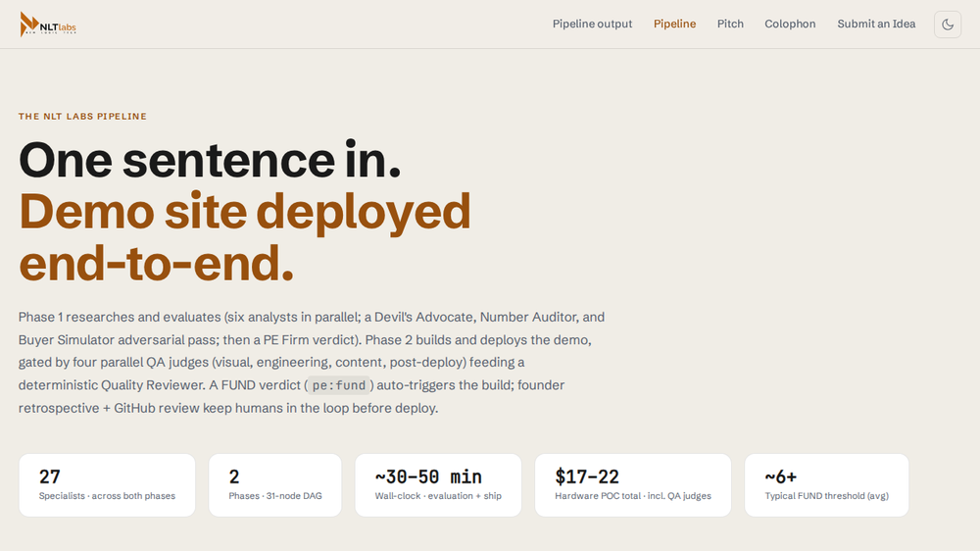This screenshot has width=980, height=551.
Task: Select the 27 Specialists stat card
Action: point(107,485)
